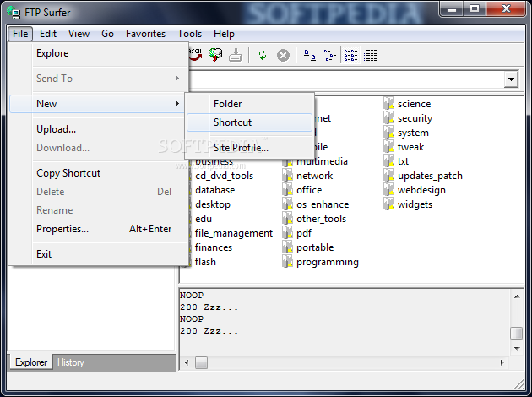The height and width of the screenshot is (397, 532).
Task: Select the desktop folder name
Action: click(213, 204)
